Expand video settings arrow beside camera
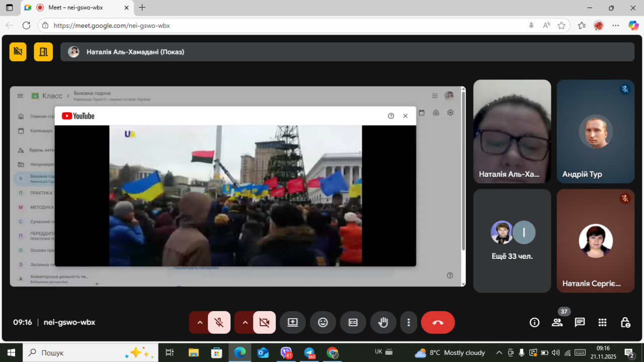Screen dimensions: 644x362 pyautogui.click(x=245, y=322)
